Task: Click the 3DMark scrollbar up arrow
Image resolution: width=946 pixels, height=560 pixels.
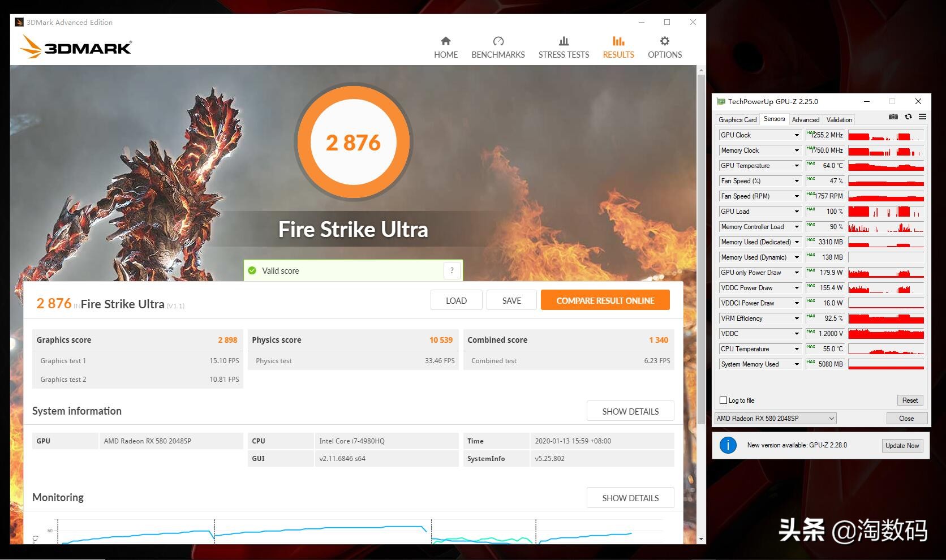Action: coord(702,71)
